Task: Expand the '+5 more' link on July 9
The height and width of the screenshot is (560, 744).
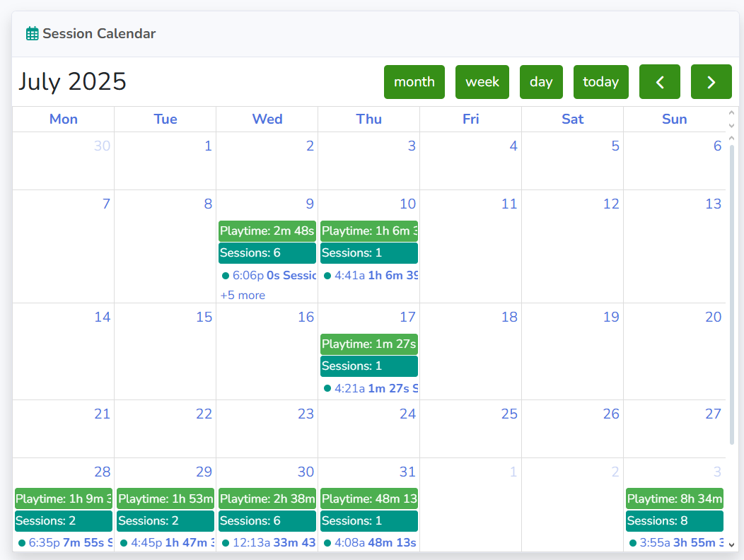Action: (x=243, y=295)
